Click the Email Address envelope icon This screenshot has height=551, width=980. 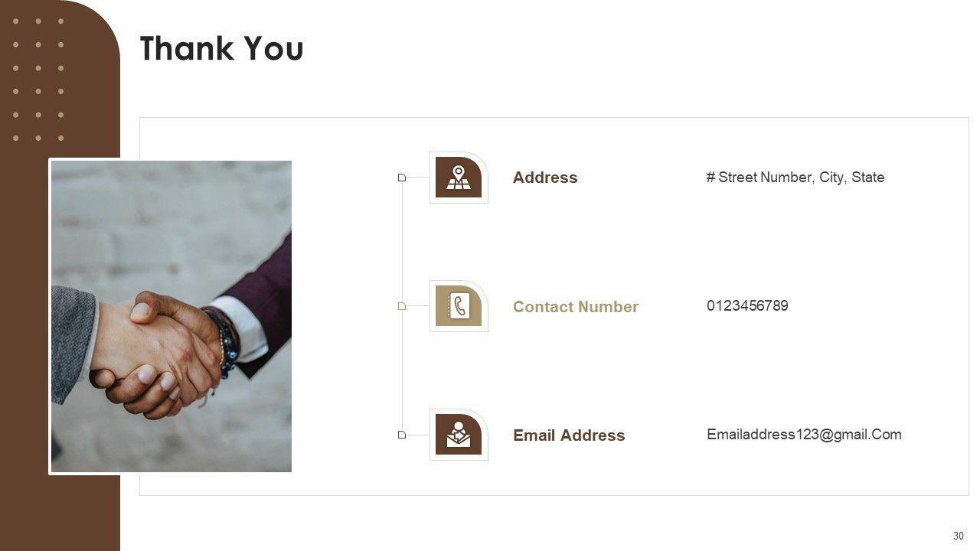point(459,435)
